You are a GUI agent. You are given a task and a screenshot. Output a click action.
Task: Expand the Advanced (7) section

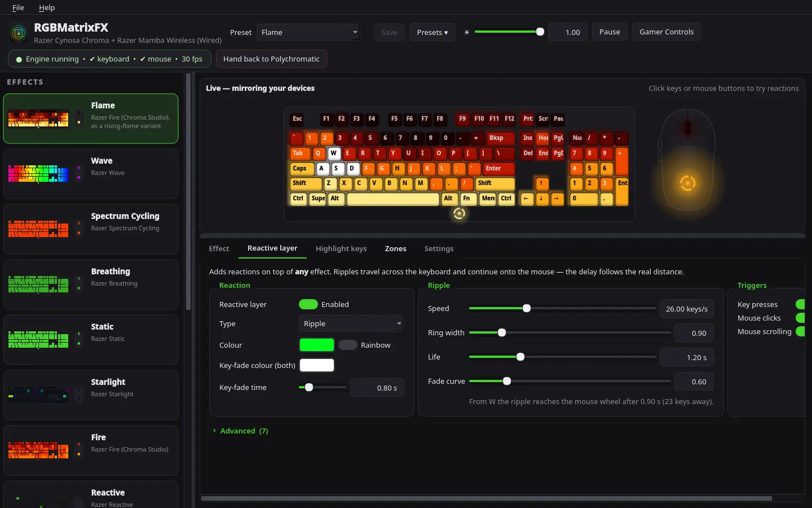tap(241, 431)
